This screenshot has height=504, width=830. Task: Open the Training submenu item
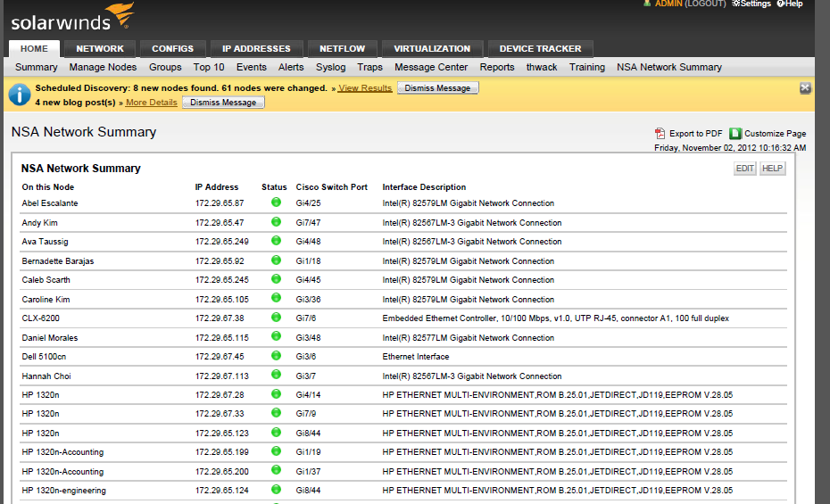click(x=587, y=67)
